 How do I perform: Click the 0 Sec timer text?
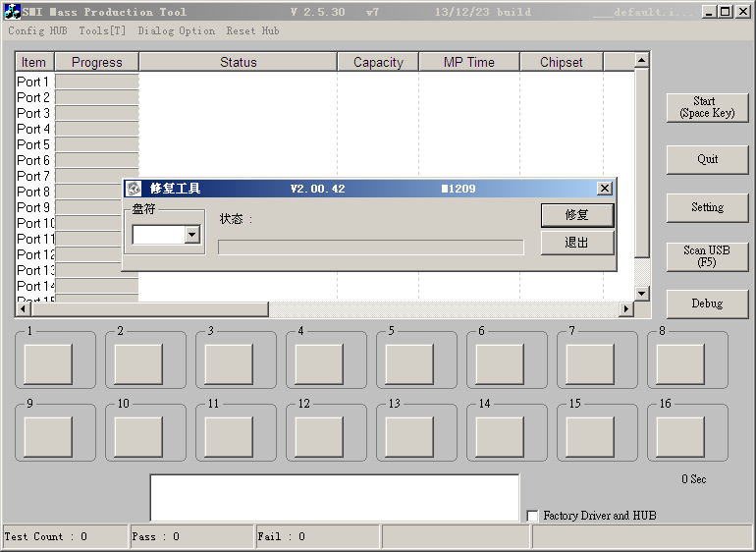click(x=694, y=479)
